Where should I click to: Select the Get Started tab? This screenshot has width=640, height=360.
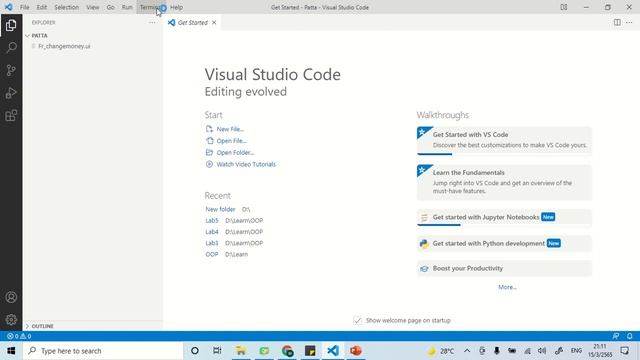(193, 22)
